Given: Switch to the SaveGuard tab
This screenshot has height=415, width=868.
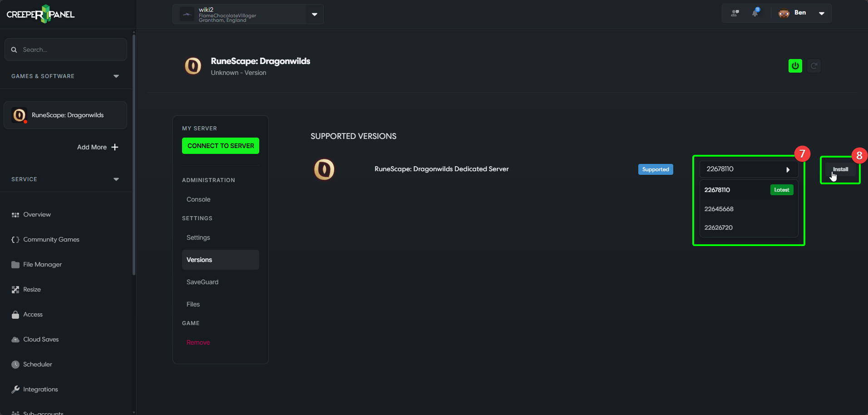Looking at the screenshot, I should (x=202, y=282).
